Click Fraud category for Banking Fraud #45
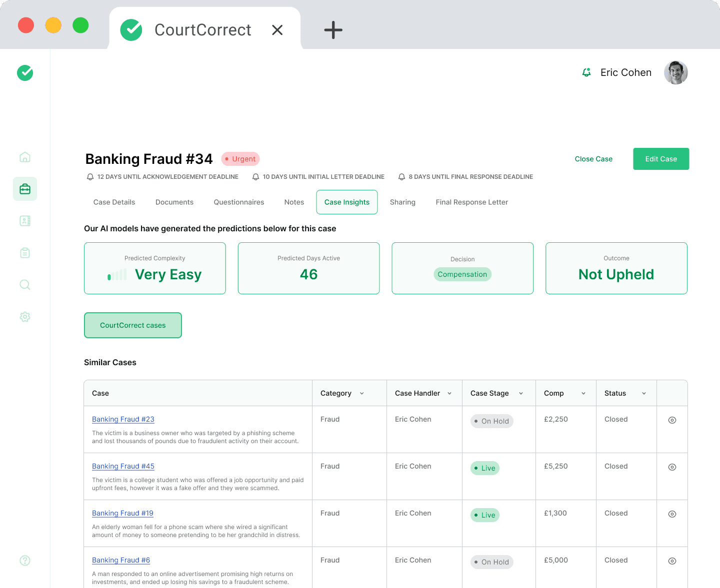720x588 pixels. click(x=330, y=467)
